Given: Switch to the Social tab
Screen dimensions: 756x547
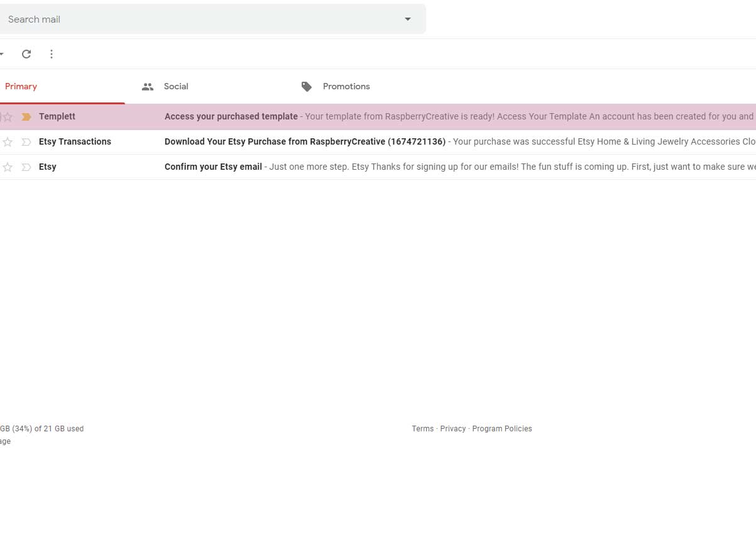Looking at the screenshot, I should pos(176,86).
